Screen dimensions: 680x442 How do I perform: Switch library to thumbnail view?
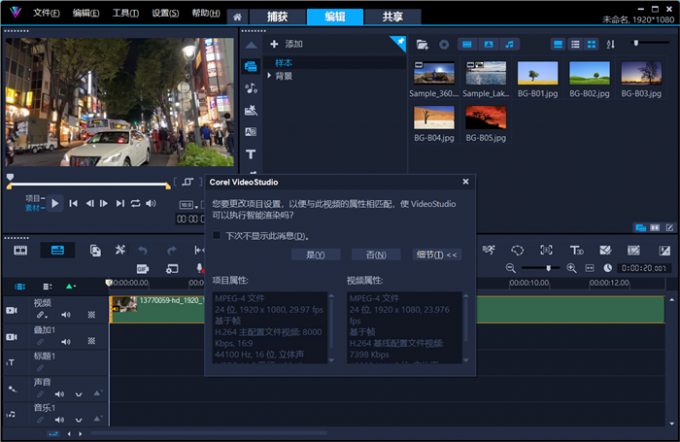click(592, 44)
